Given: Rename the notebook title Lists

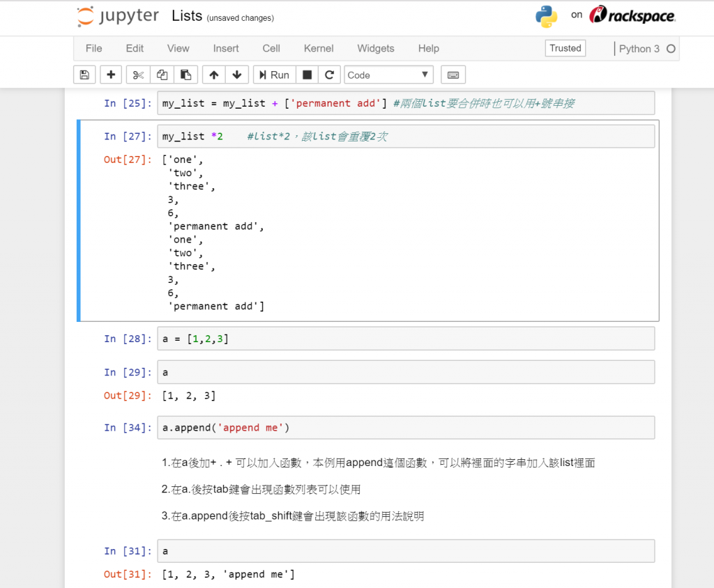Looking at the screenshot, I should (187, 16).
